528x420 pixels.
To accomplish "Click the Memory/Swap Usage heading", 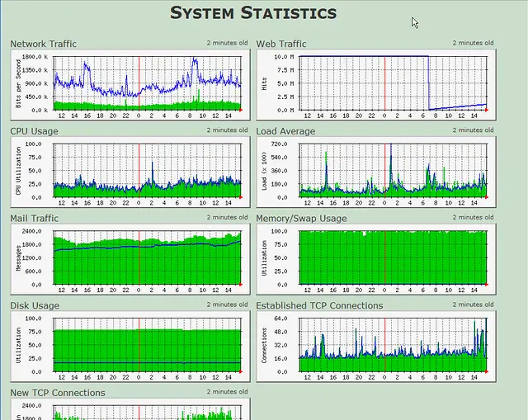I will point(301,219).
